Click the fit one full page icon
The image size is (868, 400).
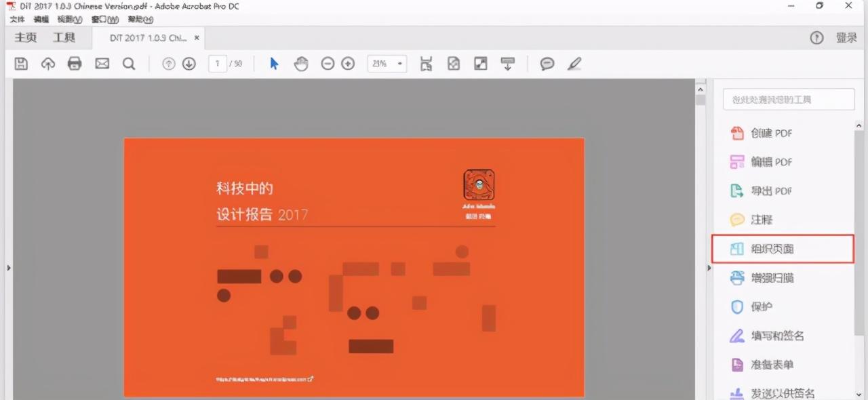(454, 64)
